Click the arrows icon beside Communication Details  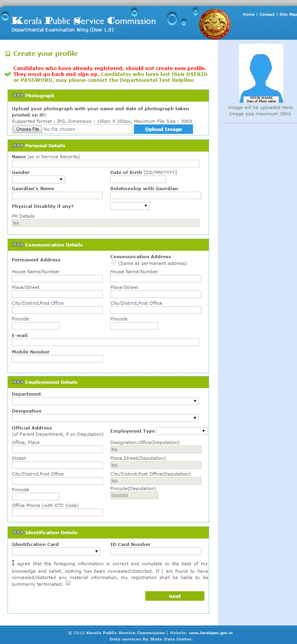tap(18, 245)
